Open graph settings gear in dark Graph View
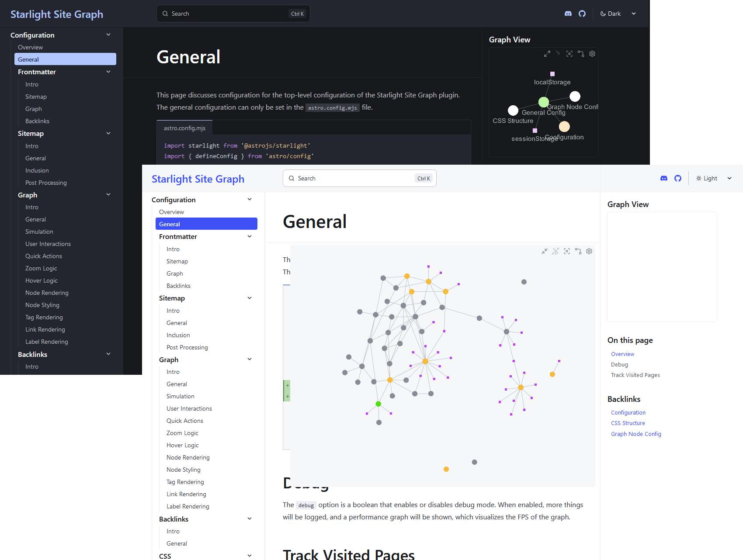Image resolution: width=743 pixels, height=560 pixels. (592, 54)
